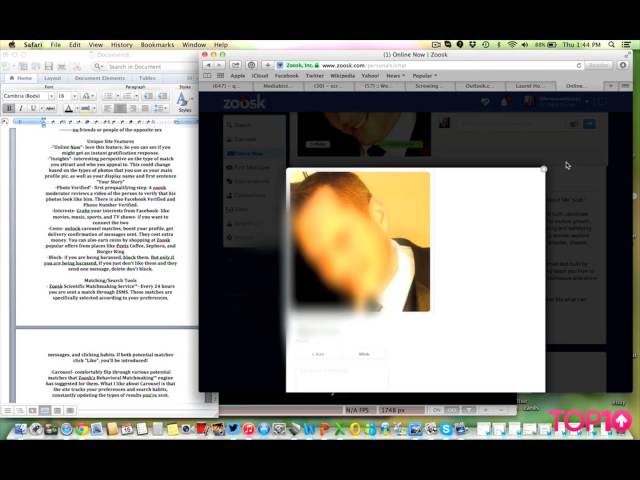Click the add bookmark plus button in Safari
640x480 pixels.
pos(267,65)
